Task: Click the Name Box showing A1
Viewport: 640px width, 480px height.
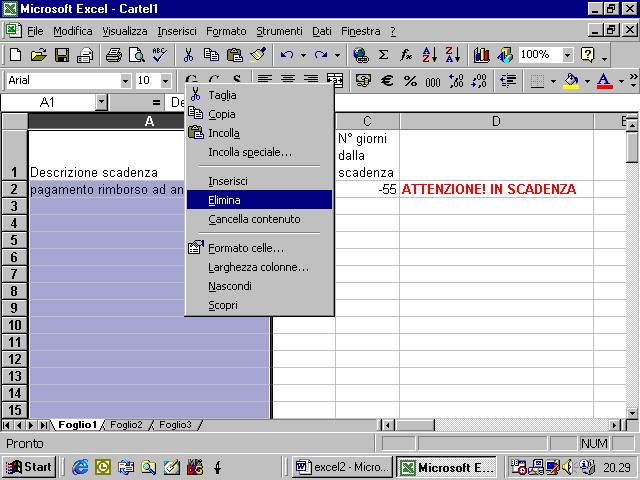Action: pos(48,102)
